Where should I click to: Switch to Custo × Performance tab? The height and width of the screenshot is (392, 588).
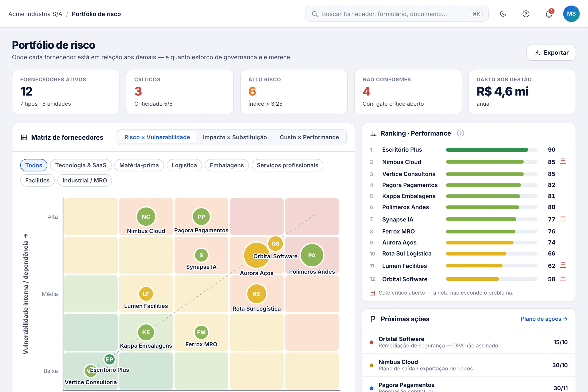(309, 137)
